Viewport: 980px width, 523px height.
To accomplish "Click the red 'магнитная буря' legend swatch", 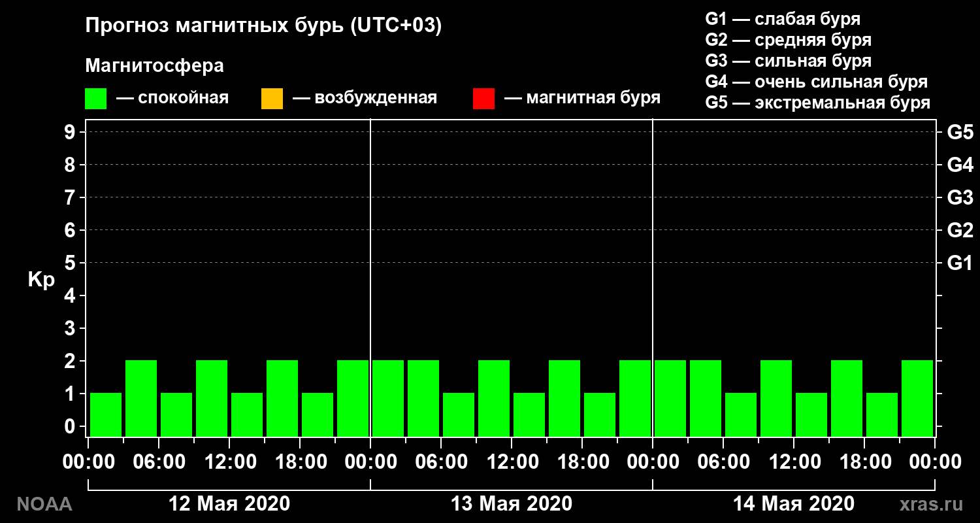I will coord(483,99).
